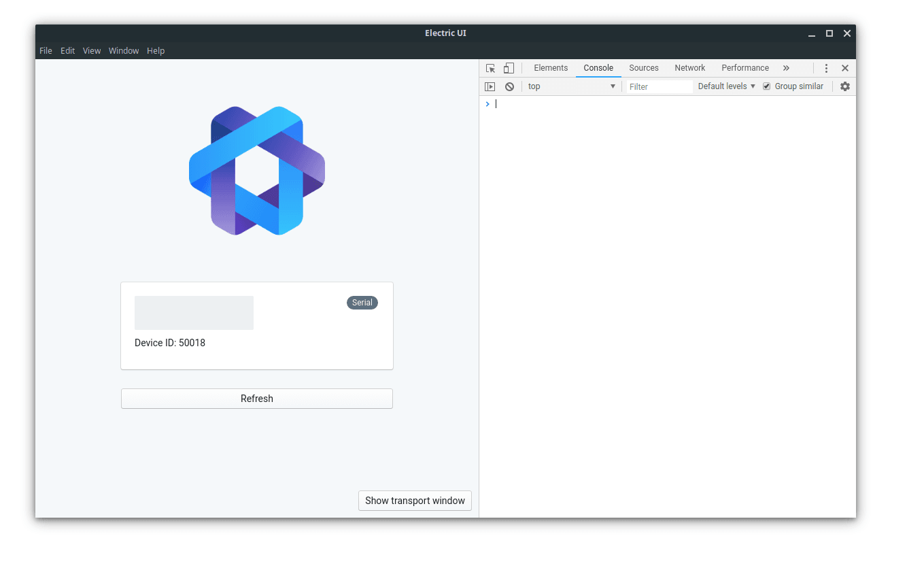Show the console sidebar icon
924x568 pixels.
[x=490, y=86]
